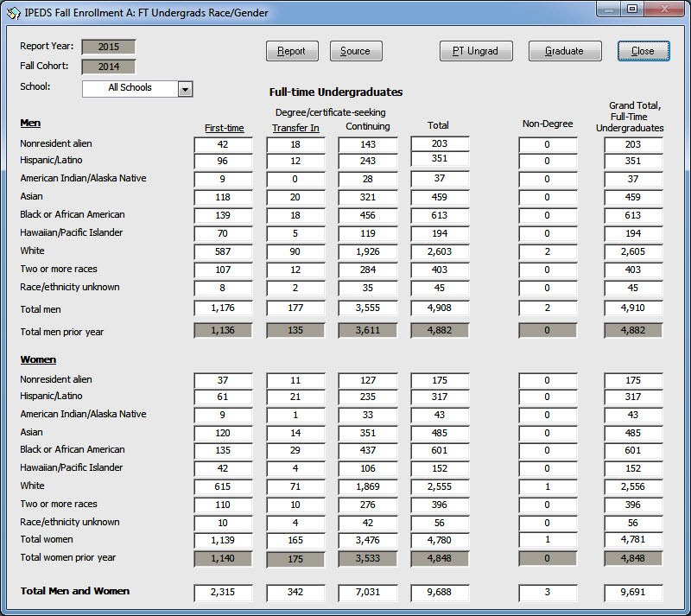Viewport: 691px width, 616px height.
Task: Click Total Men and Women Continuing value
Action: (368, 592)
